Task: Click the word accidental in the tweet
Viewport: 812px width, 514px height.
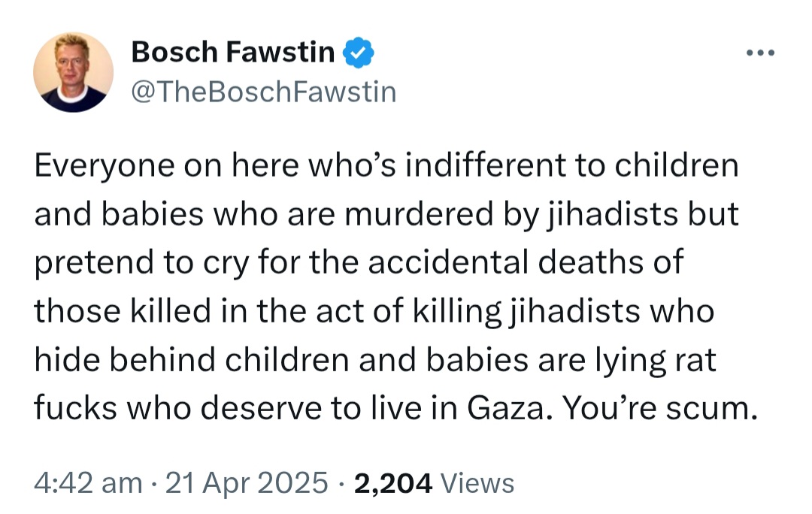Action: tap(448, 262)
